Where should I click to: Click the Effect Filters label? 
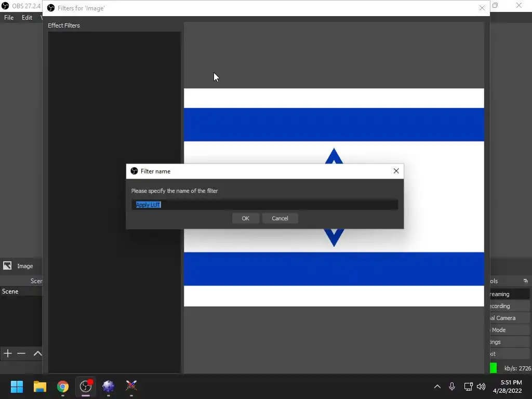(x=64, y=25)
